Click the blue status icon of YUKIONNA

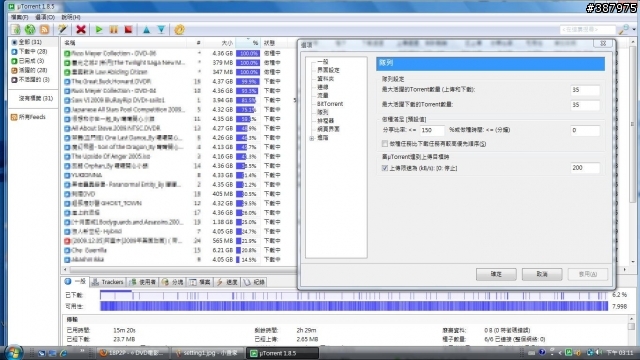coord(67,175)
